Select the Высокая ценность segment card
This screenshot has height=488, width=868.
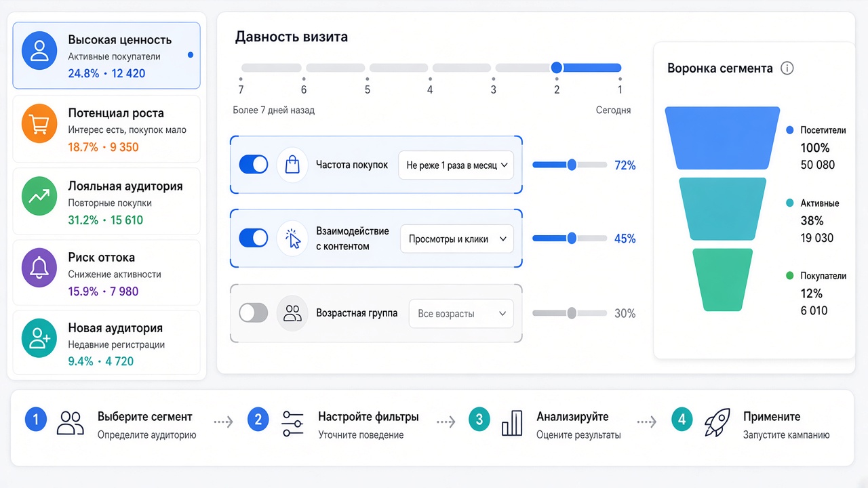(106, 56)
